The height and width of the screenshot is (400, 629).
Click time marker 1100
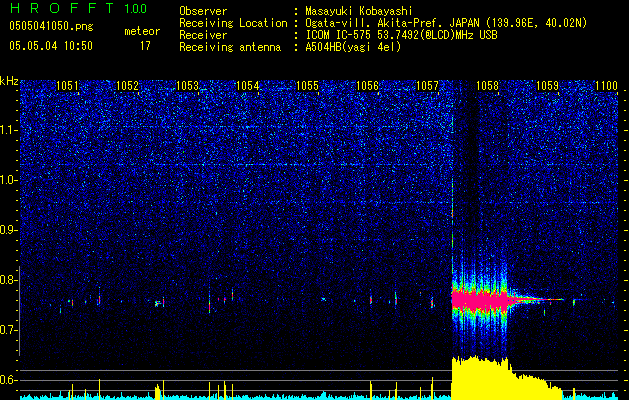[x=607, y=86]
